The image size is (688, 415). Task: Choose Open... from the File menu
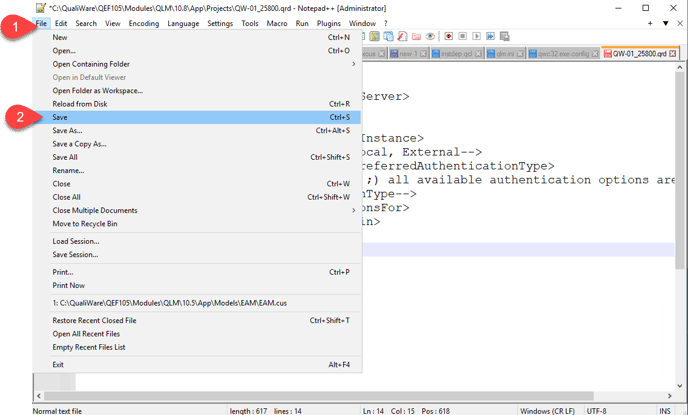click(197, 51)
